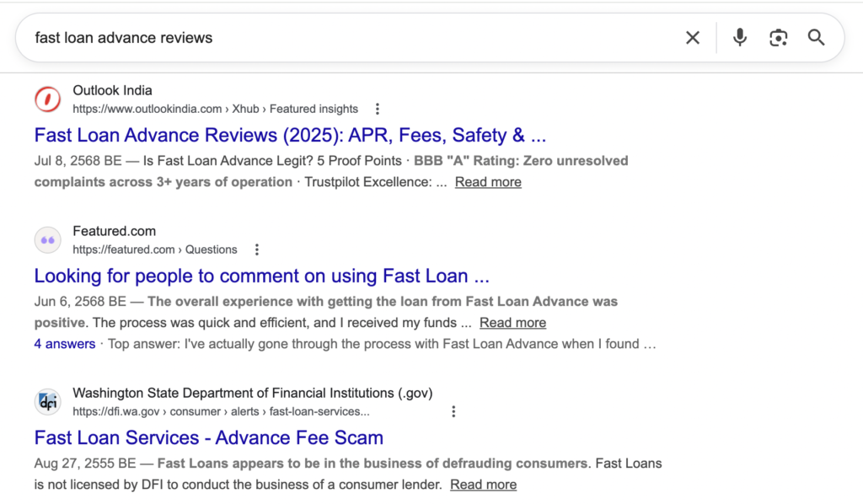The width and height of the screenshot is (863, 504).
Task: Click the Featured.com site favicon
Action: 48,240
